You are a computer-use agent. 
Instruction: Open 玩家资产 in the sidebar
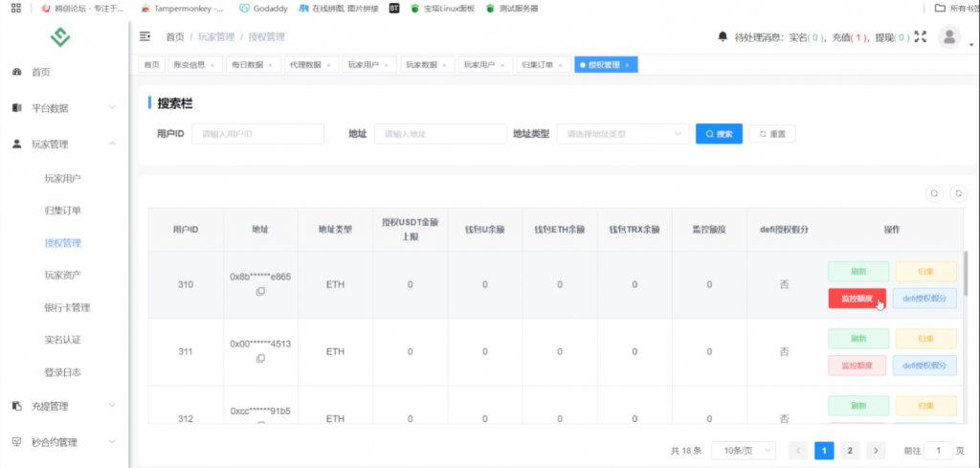tap(62, 275)
